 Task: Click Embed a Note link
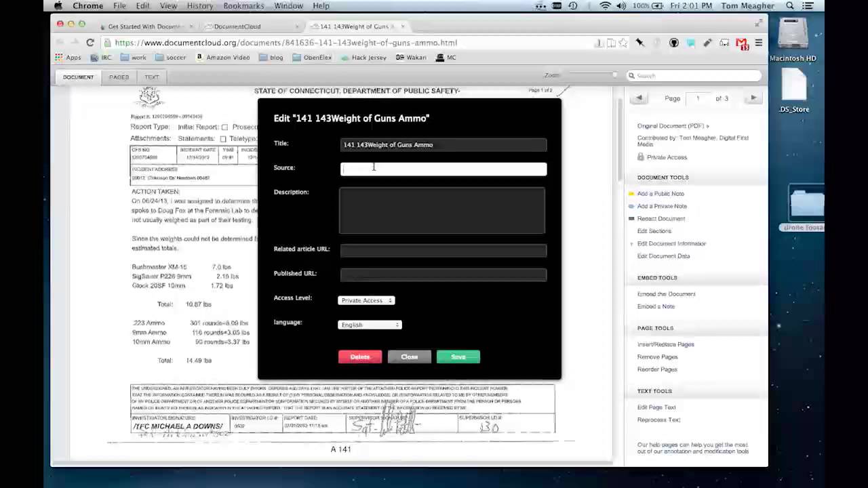pyautogui.click(x=656, y=306)
